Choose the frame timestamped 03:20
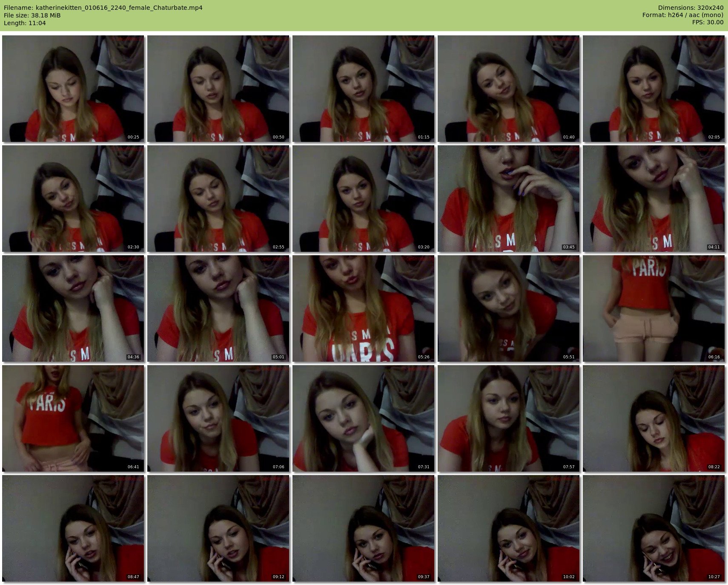 (364, 199)
